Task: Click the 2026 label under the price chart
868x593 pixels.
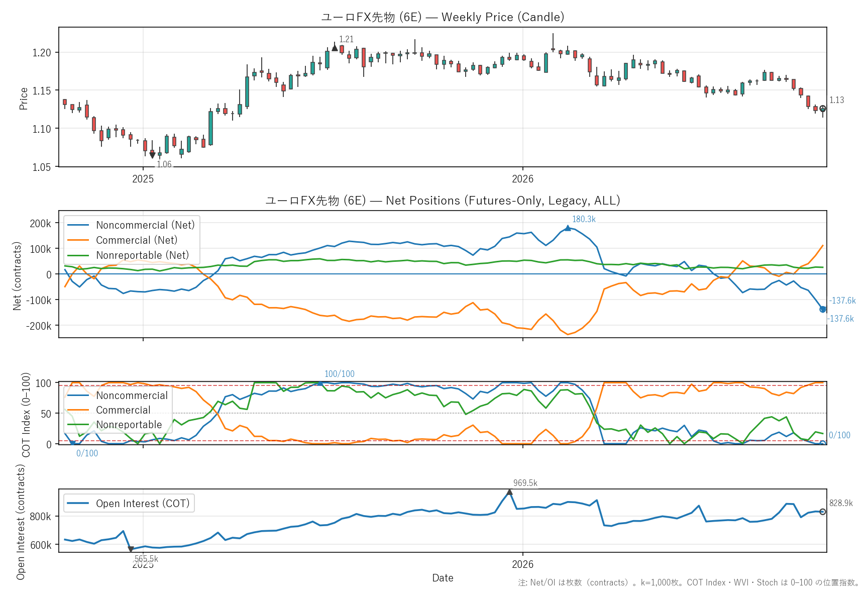Action: coord(522,179)
